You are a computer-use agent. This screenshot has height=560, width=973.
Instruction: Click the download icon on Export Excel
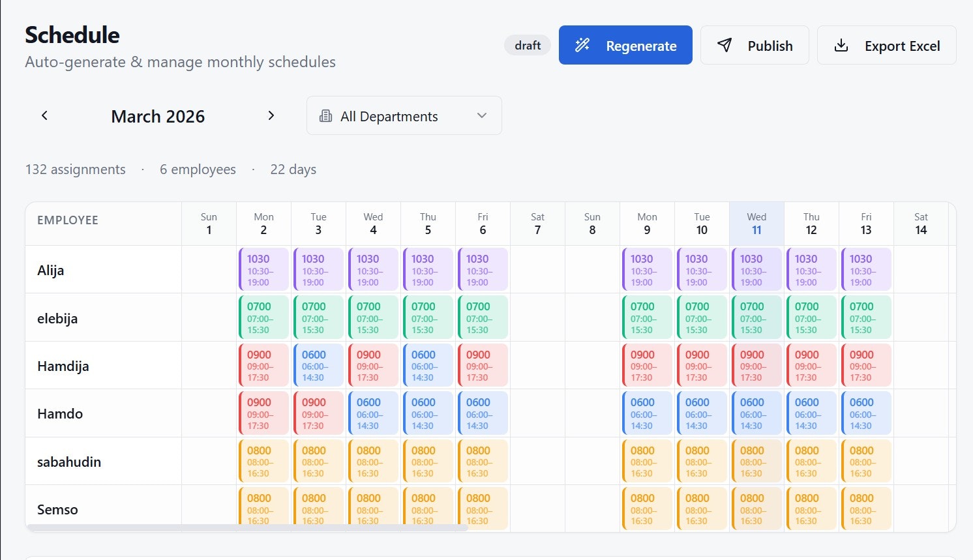coord(841,45)
